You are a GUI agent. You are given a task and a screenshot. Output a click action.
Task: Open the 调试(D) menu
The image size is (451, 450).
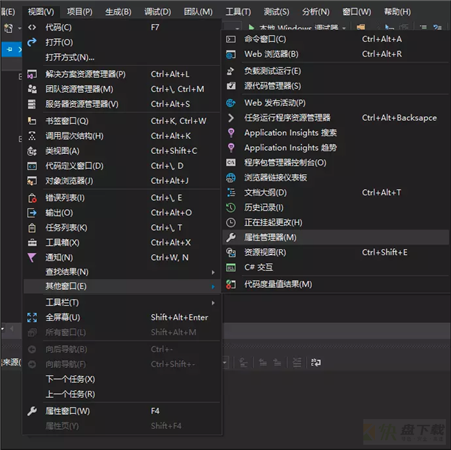pos(158,12)
